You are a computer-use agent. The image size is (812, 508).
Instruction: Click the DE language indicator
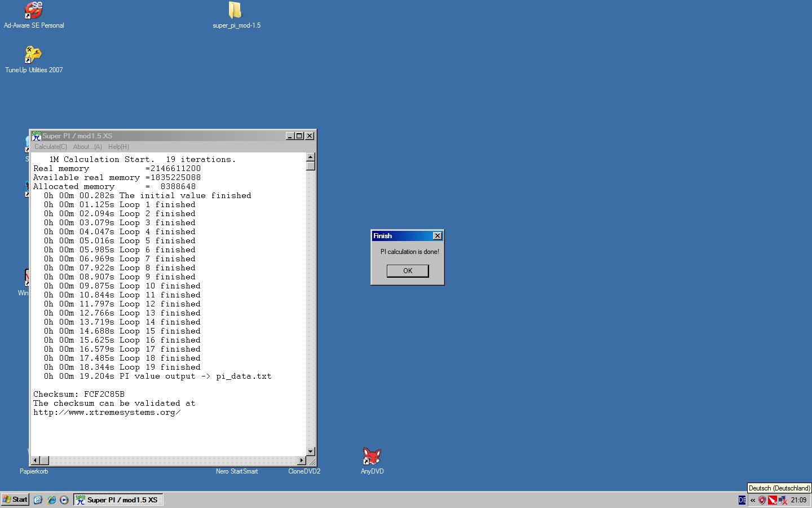coord(742,500)
